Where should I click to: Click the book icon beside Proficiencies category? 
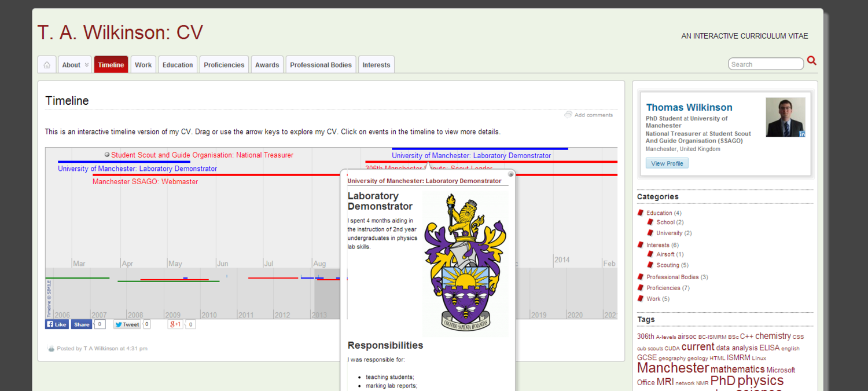click(641, 288)
